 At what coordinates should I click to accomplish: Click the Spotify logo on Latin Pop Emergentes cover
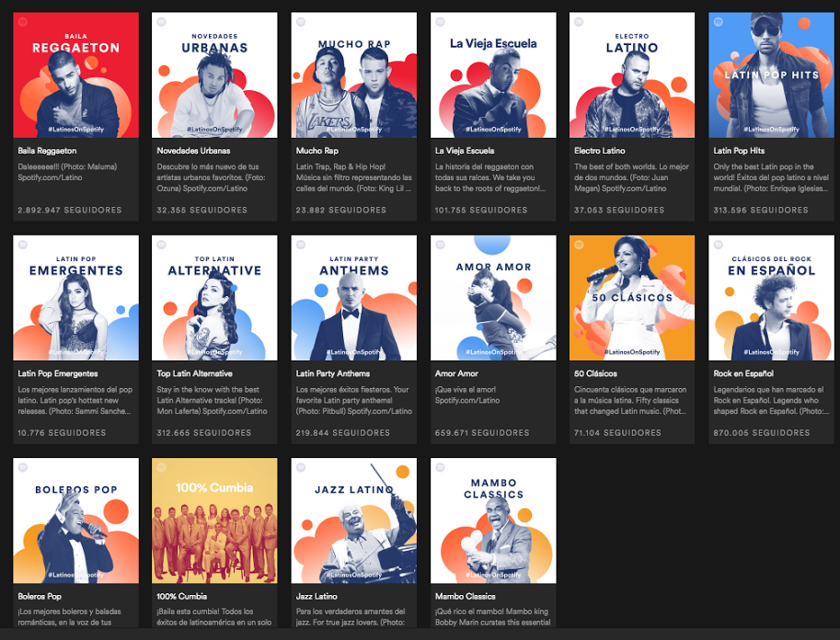click(22, 245)
